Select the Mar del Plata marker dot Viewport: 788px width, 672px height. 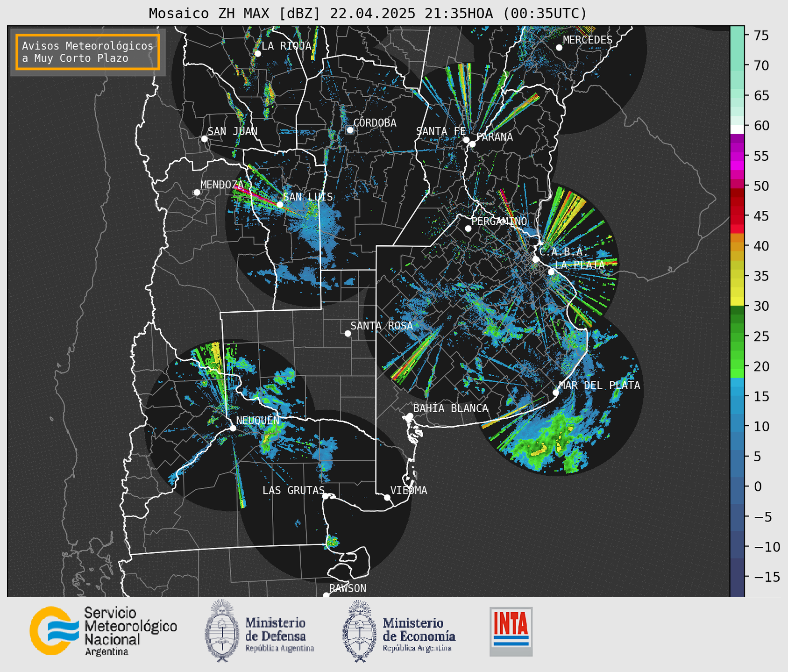click(556, 393)
